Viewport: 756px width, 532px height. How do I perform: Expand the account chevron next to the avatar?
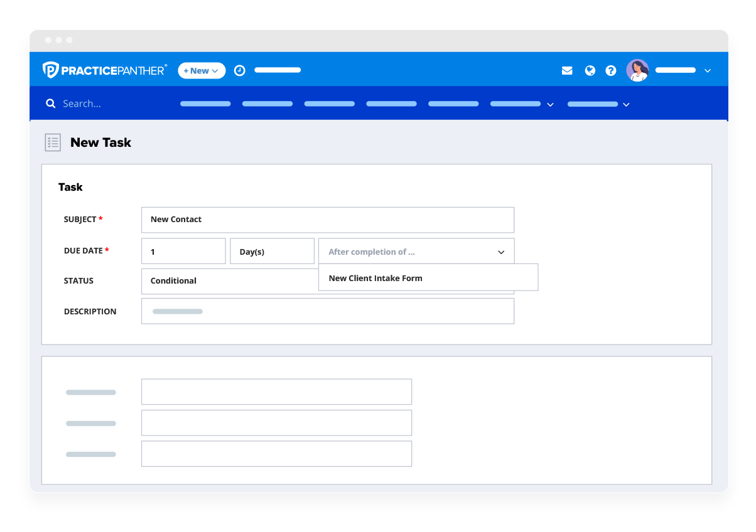[708, 70]
